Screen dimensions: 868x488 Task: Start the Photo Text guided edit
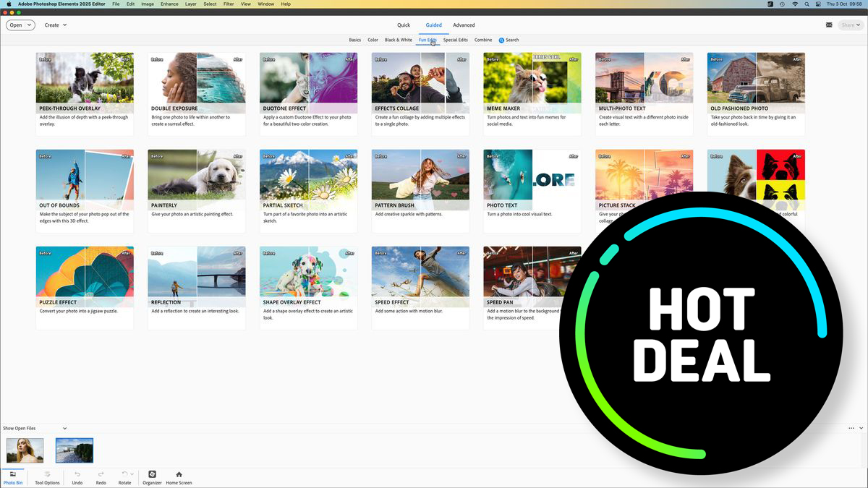(x=532, y=191)
